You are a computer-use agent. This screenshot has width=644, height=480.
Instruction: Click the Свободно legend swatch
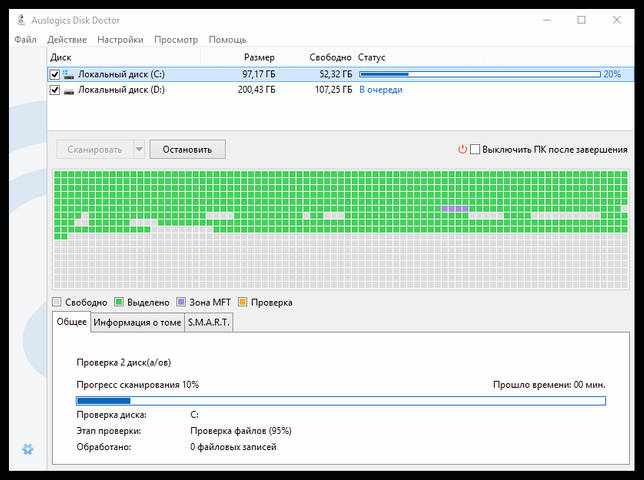point(57,302)
